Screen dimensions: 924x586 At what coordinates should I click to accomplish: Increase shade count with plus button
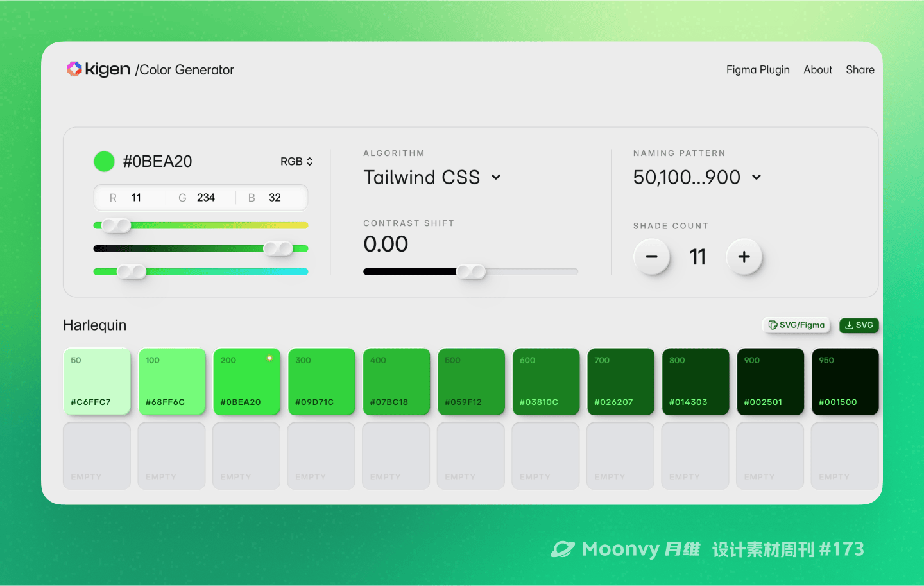click(744, 257)
